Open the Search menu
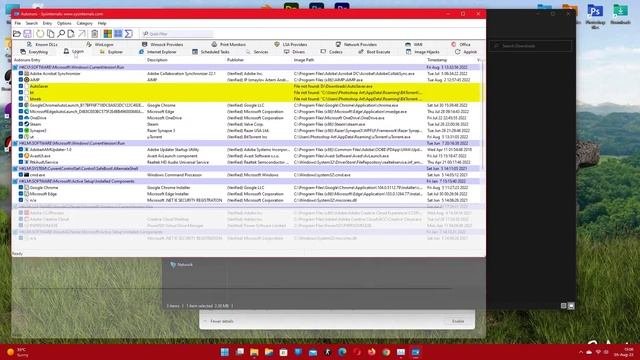640x360 pixels. click(x=31, y=23)
